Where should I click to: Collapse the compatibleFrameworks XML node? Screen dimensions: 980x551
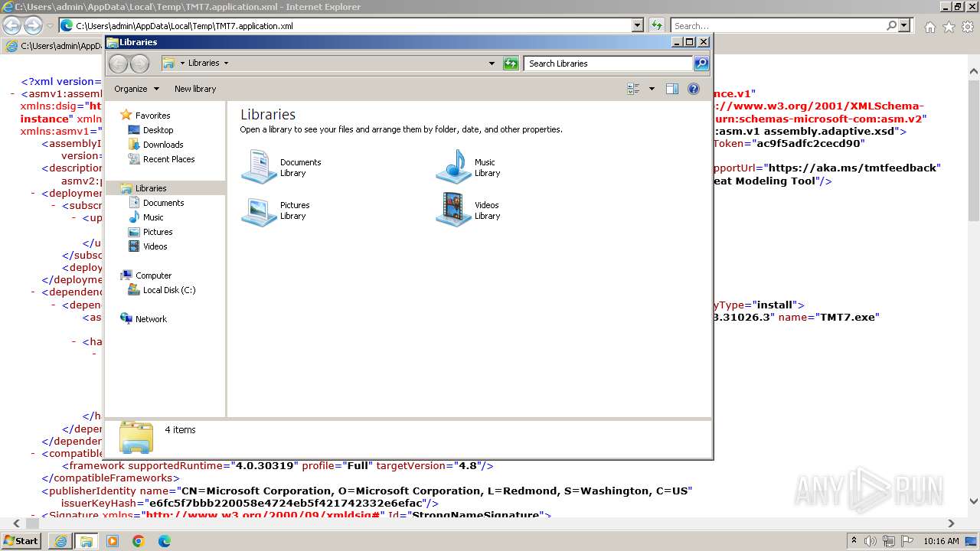[34, 454]
